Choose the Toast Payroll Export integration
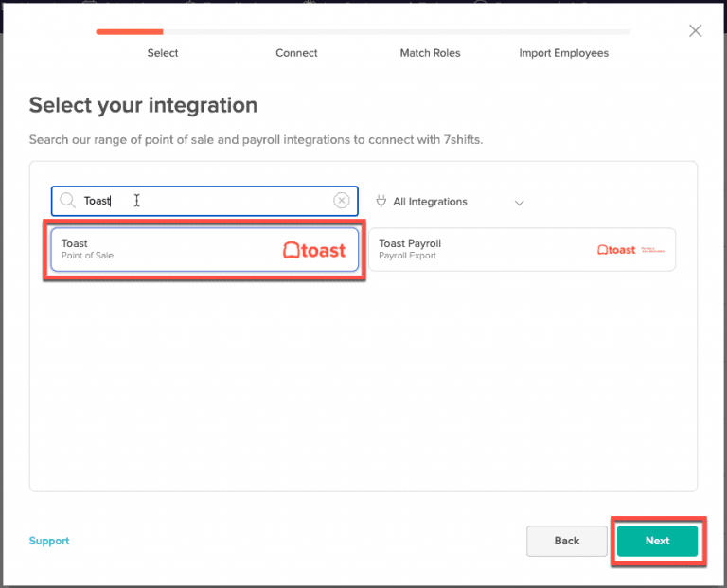The width and height of the screenshot is (727, 588). click(473, 250)
